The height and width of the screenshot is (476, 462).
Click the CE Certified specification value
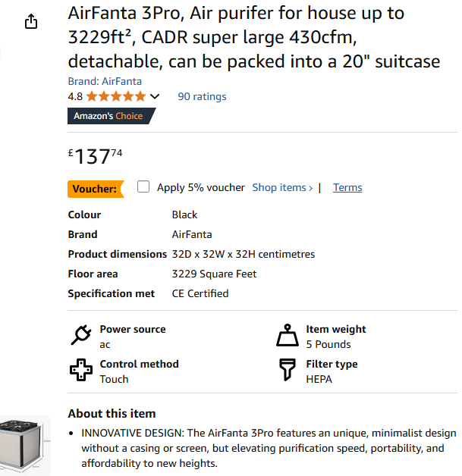tap(200, 293)
